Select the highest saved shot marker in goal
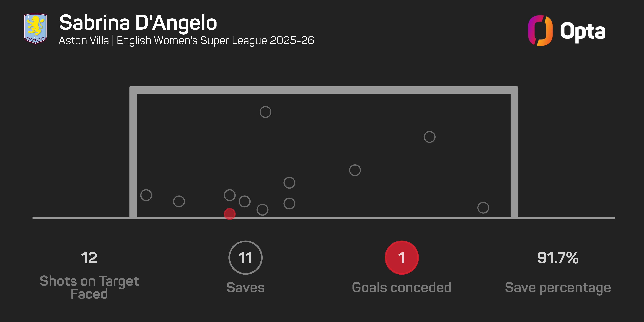 265,112
